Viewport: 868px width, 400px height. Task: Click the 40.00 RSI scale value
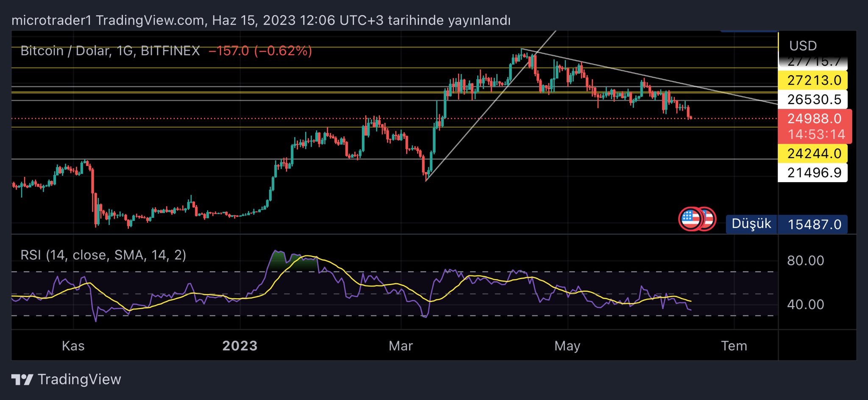(805, 304)
